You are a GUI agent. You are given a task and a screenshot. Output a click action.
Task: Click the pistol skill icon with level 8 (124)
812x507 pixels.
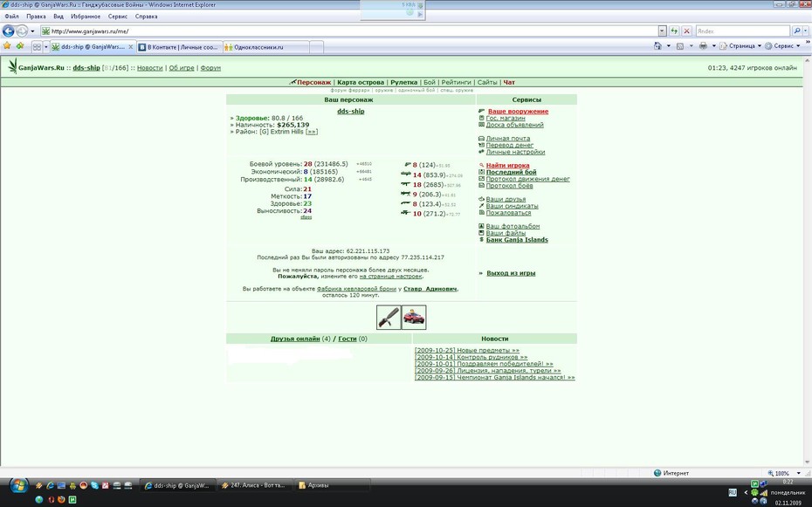[408, 165]
